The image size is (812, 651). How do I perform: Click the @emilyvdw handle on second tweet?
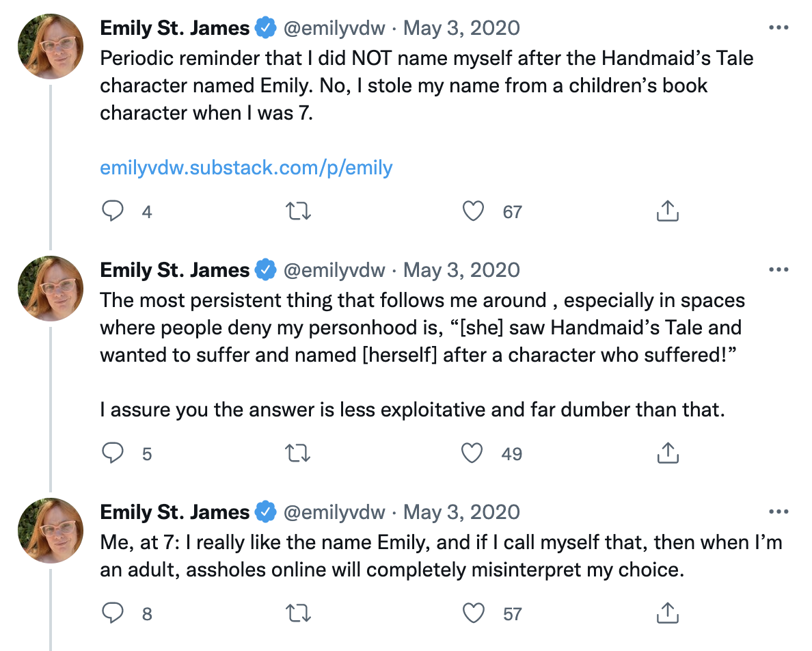coord(334,270)
